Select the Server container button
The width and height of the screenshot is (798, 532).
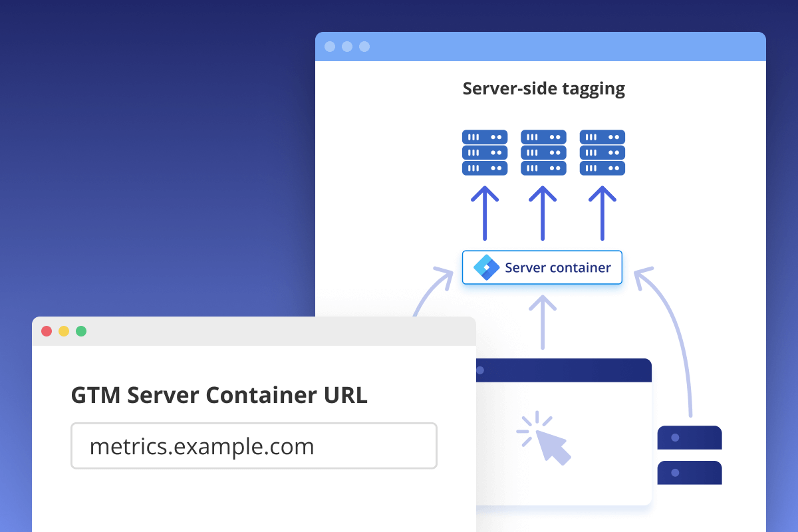(542, 267)
